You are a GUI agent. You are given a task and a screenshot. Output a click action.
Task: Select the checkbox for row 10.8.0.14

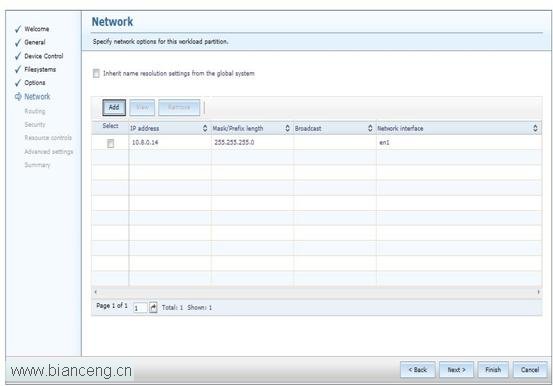110,143
